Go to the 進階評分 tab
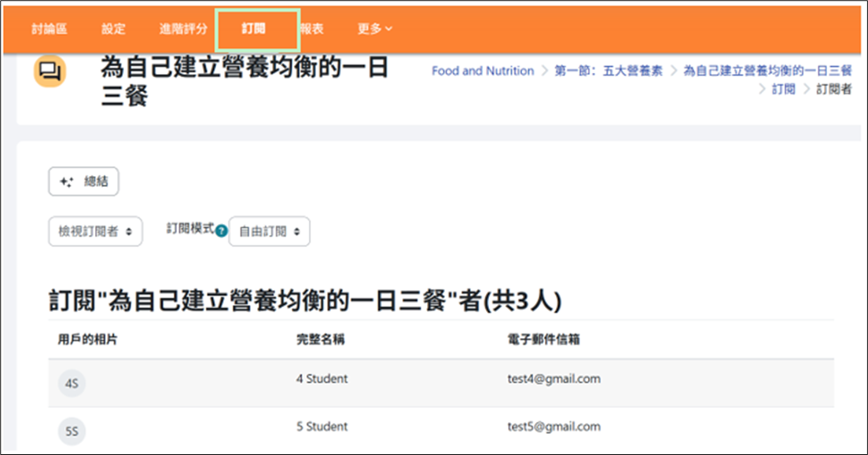 (183, 29)
